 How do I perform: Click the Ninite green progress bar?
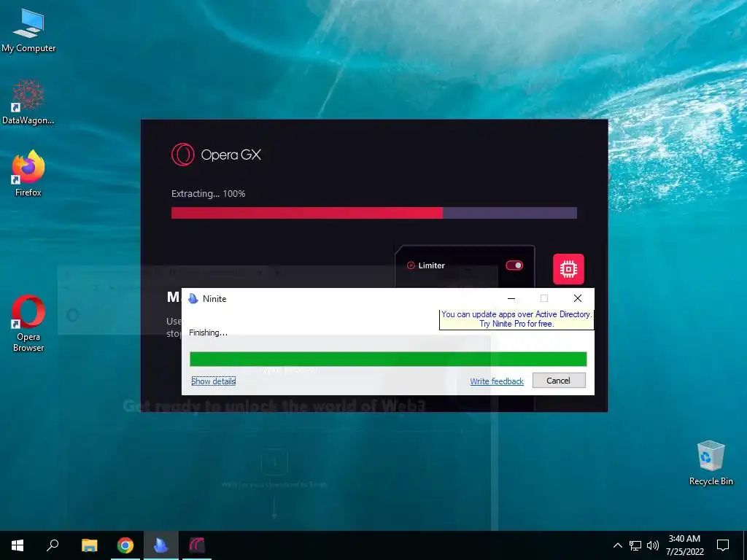click(x=388, y=359)
